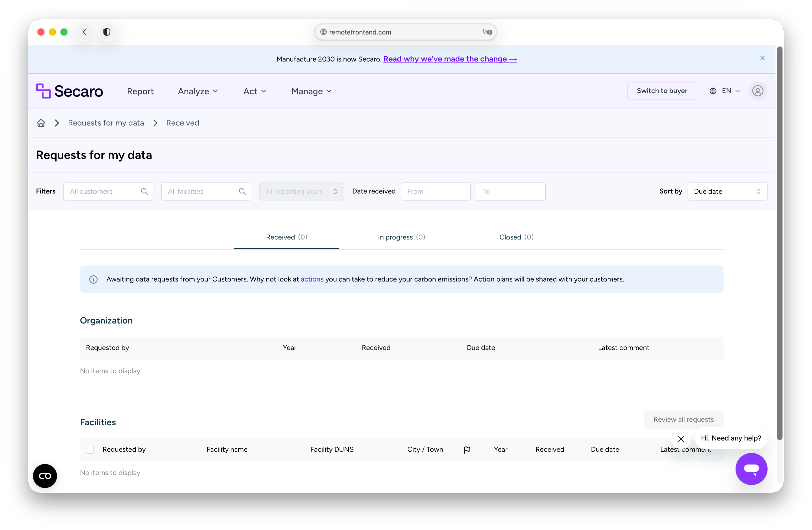
Task: Focus the All facilities filter field
Action: click(206, 191)
